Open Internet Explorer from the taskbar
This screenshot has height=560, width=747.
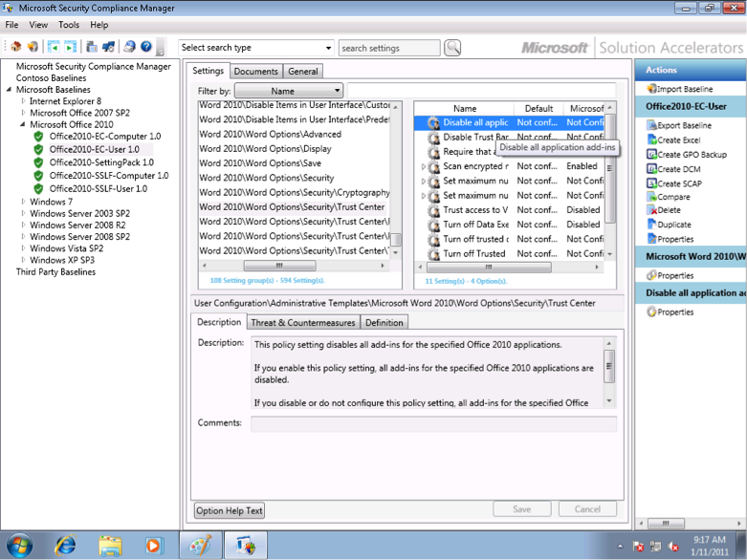[65, 546]
